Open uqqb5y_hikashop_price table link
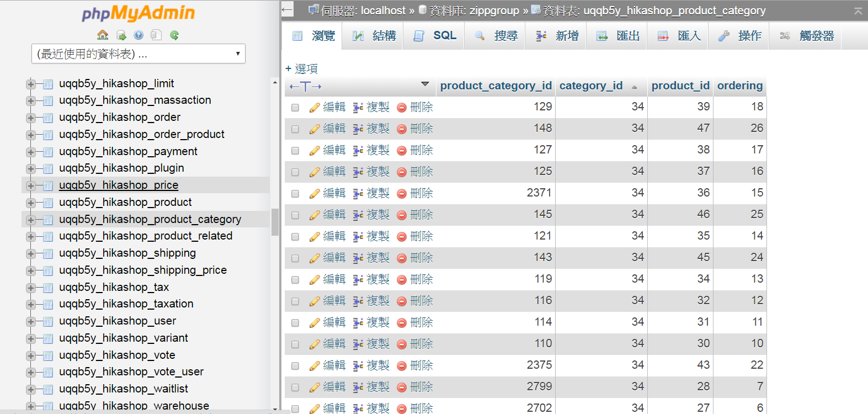 tap(119, 185)
